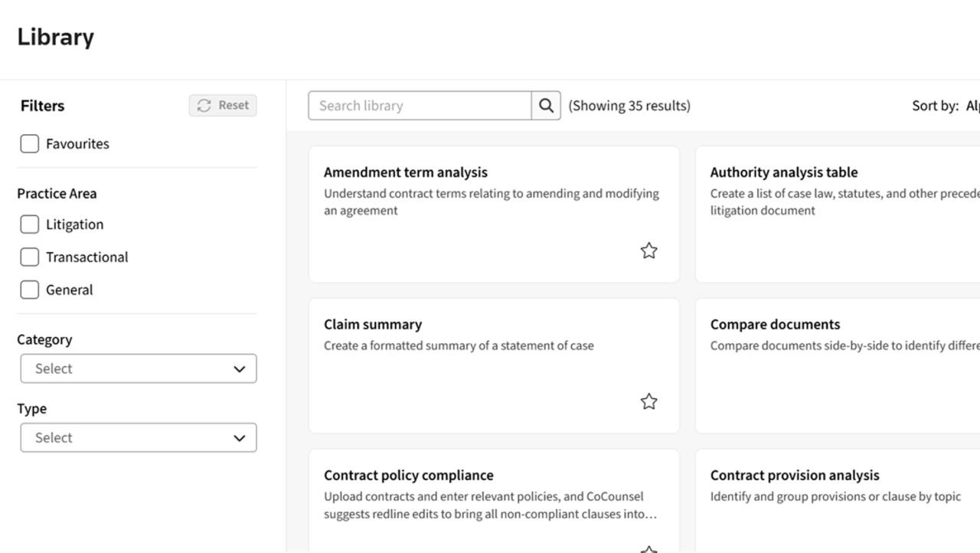Click the search magnifier icon button
This screenshot has height=553, width=980.
[546, 106]
